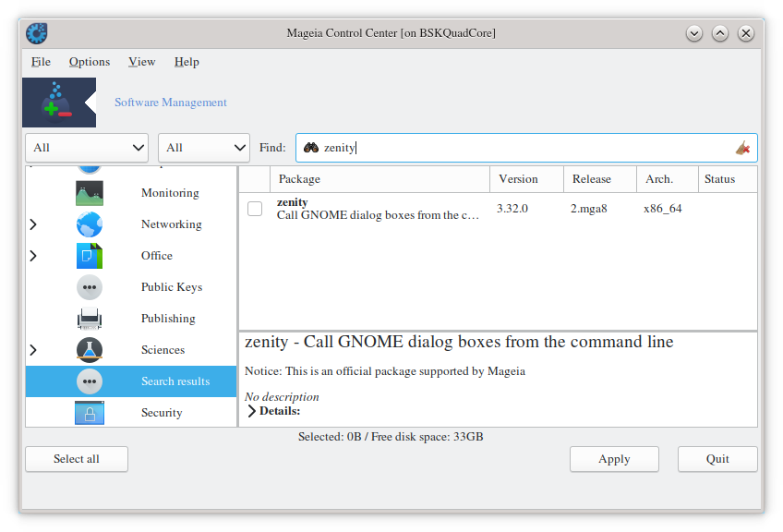This screenshot has width=783, height=532.
Task: Click the Office category icon
Action: [90, 256]
